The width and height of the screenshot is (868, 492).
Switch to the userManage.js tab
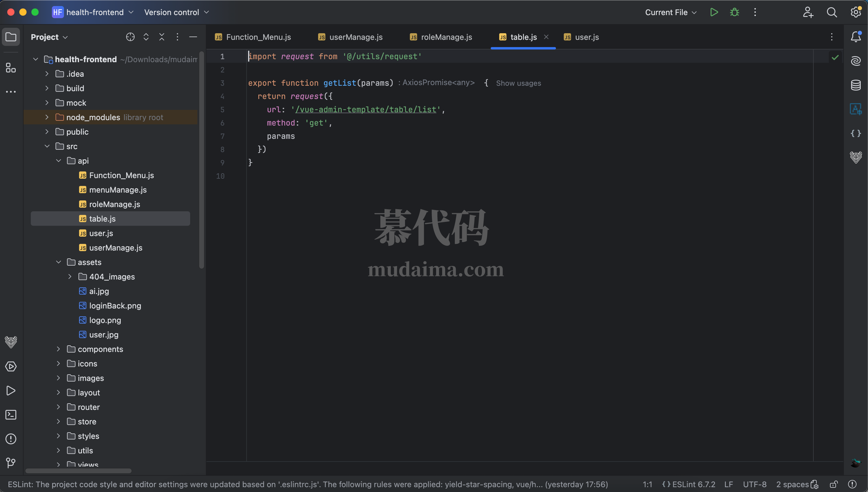pos(356,37)
